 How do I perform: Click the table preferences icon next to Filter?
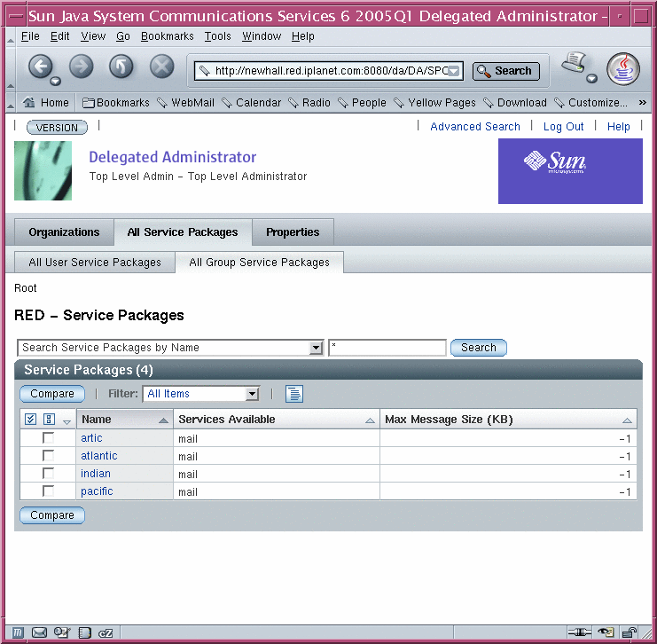(x=294, y=394)
